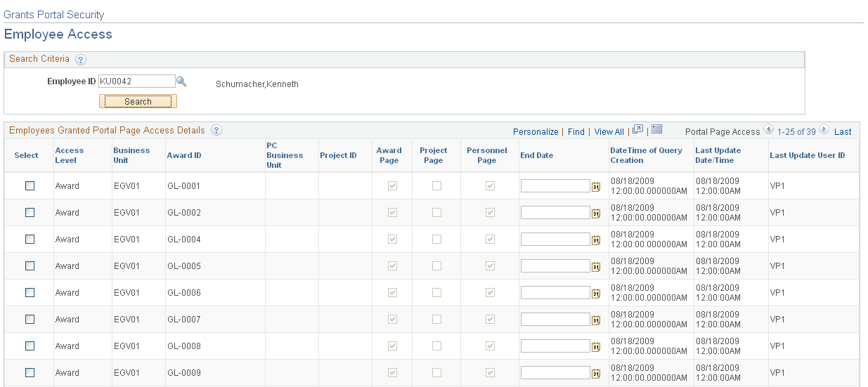Open End Date calendar for GL-0001
Screen dimensions: 868x387
coord(596,187)
